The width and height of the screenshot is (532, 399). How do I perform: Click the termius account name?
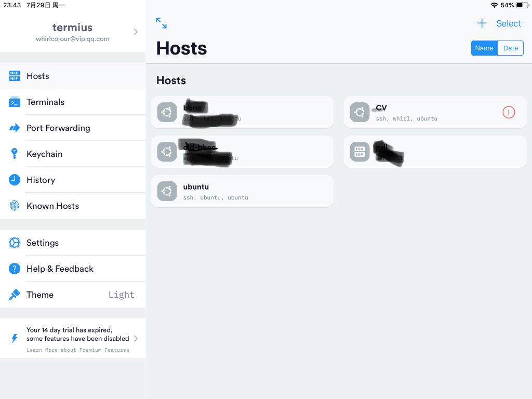point(72,27)
